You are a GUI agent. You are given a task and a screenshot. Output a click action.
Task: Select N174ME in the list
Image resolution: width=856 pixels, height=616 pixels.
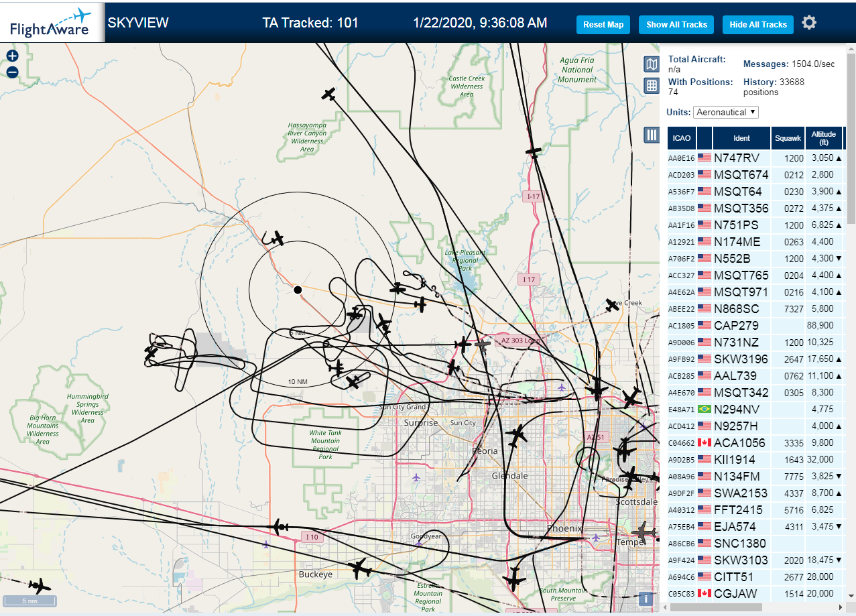point(755,242)
